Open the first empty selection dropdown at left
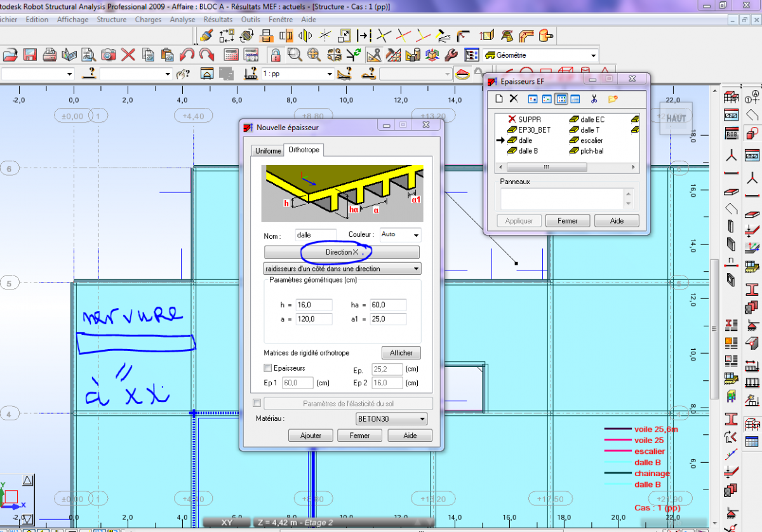The width and height of the screenshot is (762, 532). 38,74
